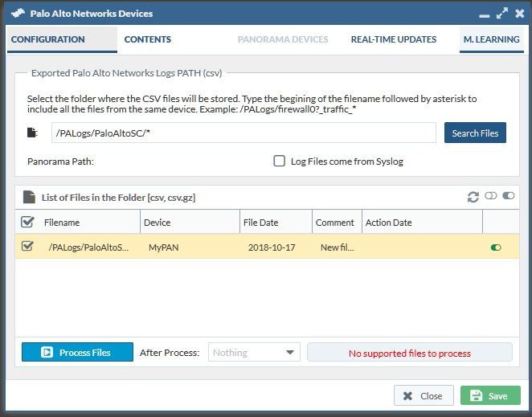The height and width of the screenshot is (417, 532).
Task: Sort the list by the File Date column
Action: coord(276,223)
